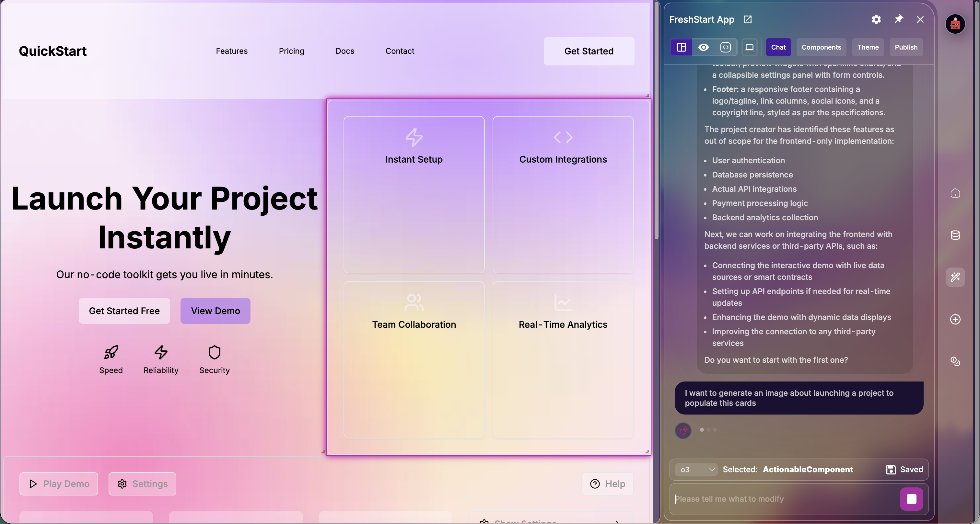Expand the Show Settings panel chevron
The height and width of the screenshot is (524, 980).
point(617,521)
